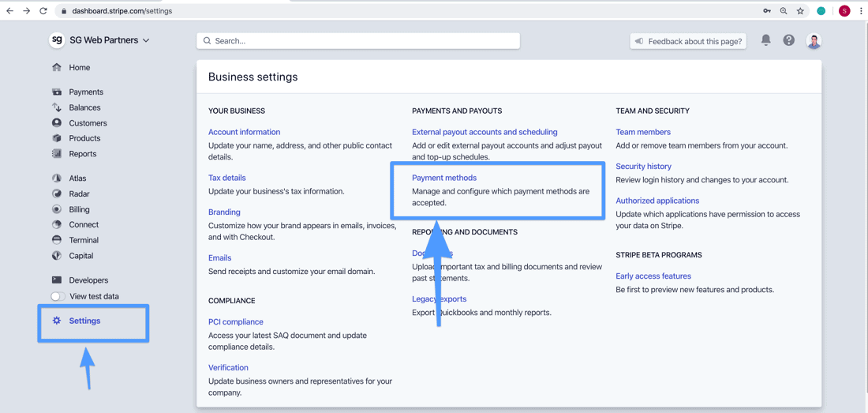Click the Reports chart icon
This screenshot has width=868, height=413.
57,154
